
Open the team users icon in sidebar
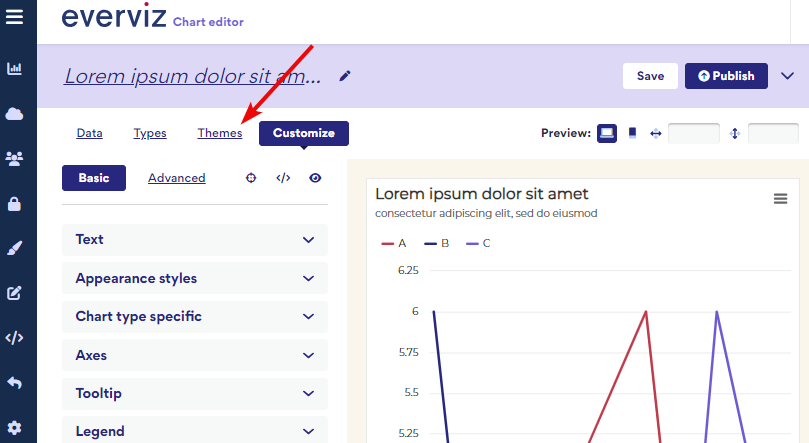tap(14, 158)
